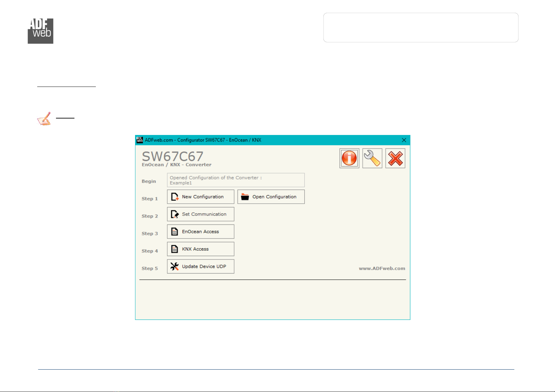Click the New Configuration button
This screenshot has height=392, width=555.
point(201,196)
